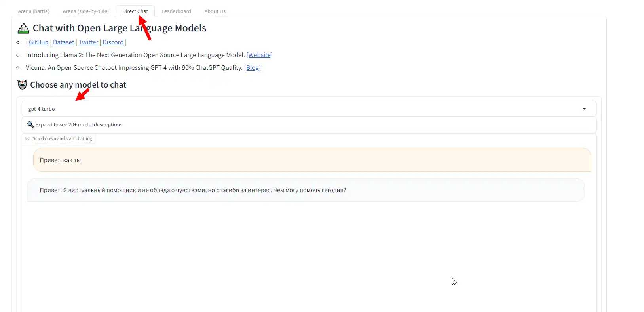Viewport: 644px width, 312px height.
Task: Open the Arena (side-by-side) tab
Action: 85,11
